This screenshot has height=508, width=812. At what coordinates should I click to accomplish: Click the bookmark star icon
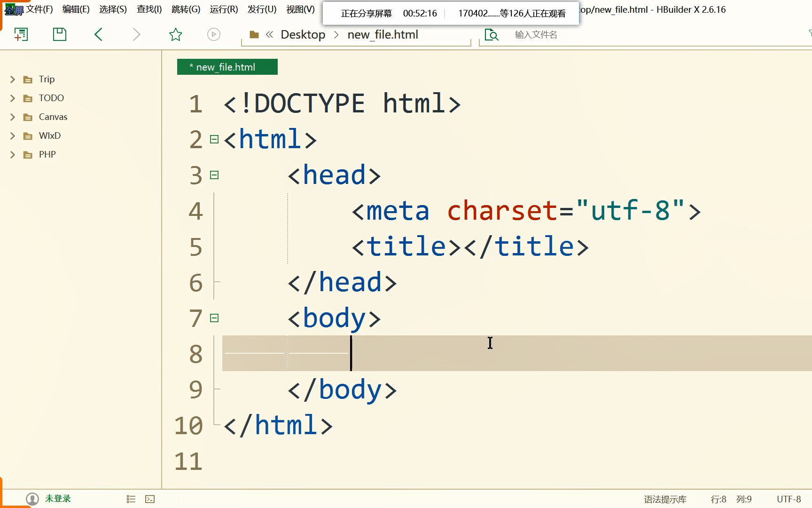click(176, 34)
